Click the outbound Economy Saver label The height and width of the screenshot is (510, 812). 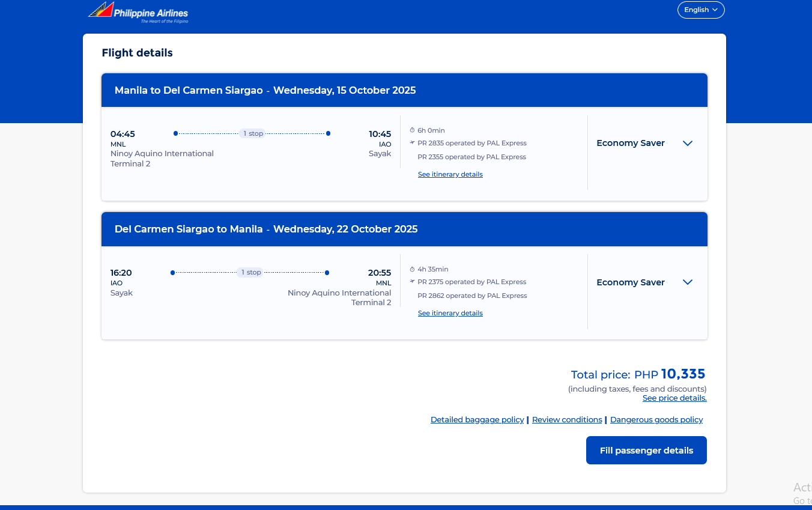coord(631,143)
